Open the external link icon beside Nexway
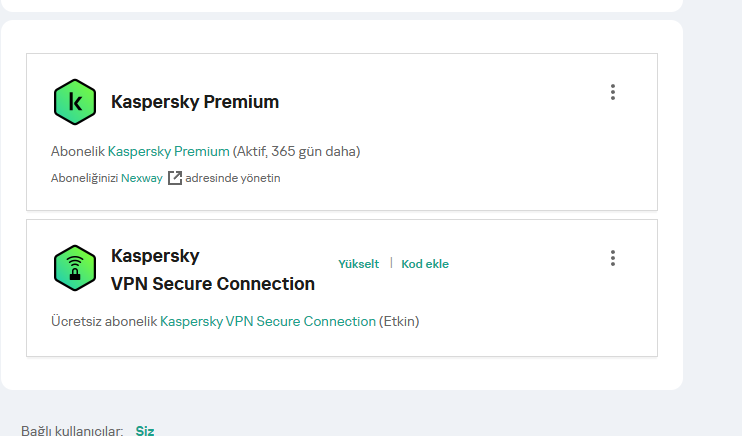742x436 pixels. (x=175, y=178)
